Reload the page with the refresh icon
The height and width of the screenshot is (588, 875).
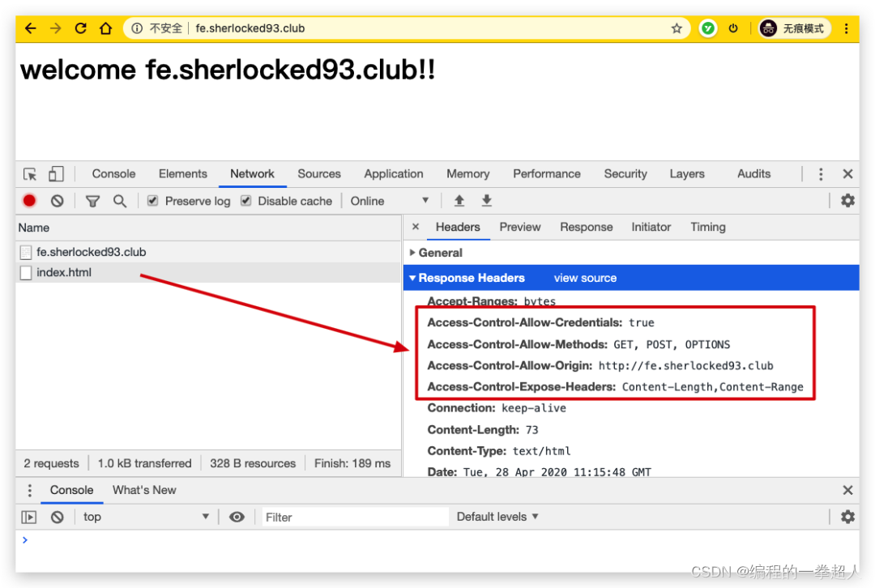(x=81, y=28)
